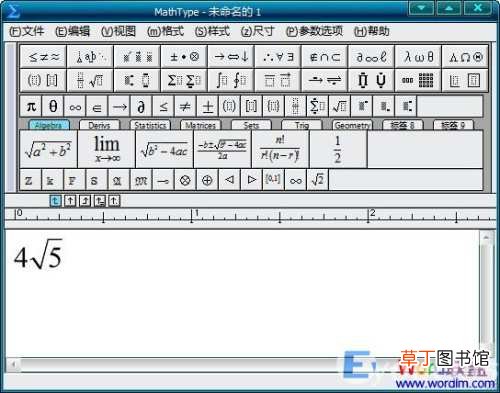The height and width of the screenshot is (393, 500).
Task: Select the highlighted left tab-stop alignment button
Action: coord(55,201)
